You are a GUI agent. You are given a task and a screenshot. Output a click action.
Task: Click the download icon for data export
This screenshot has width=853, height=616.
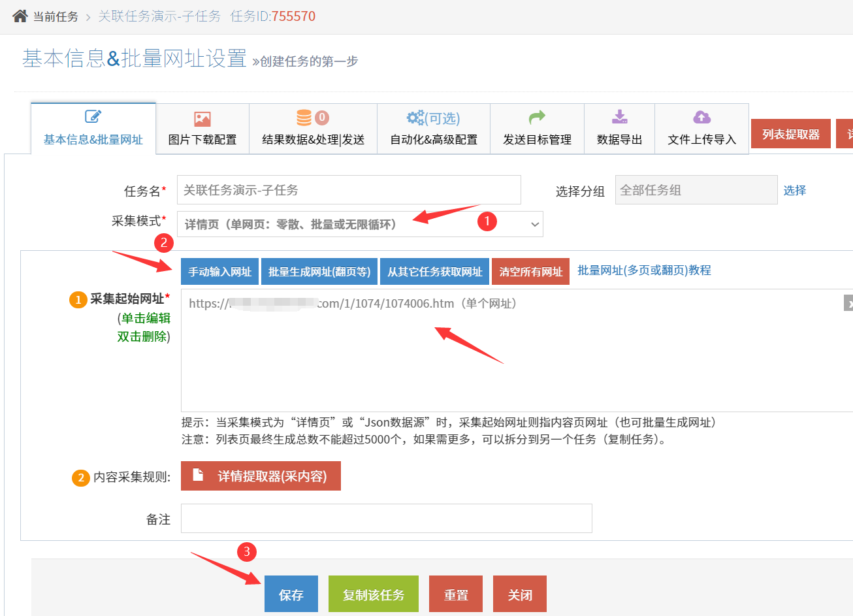click(x=619, y=118)
